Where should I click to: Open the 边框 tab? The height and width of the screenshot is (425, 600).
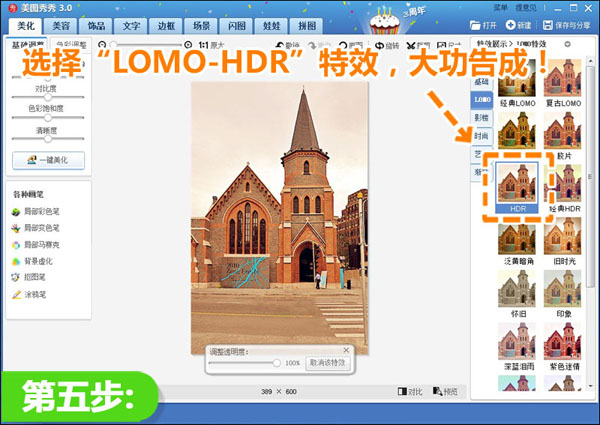point(166,26)
